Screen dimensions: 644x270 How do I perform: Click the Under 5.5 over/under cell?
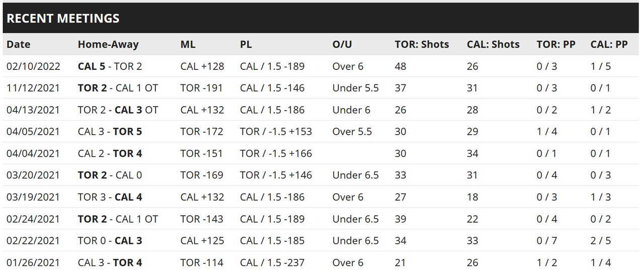tap(355, 88)
